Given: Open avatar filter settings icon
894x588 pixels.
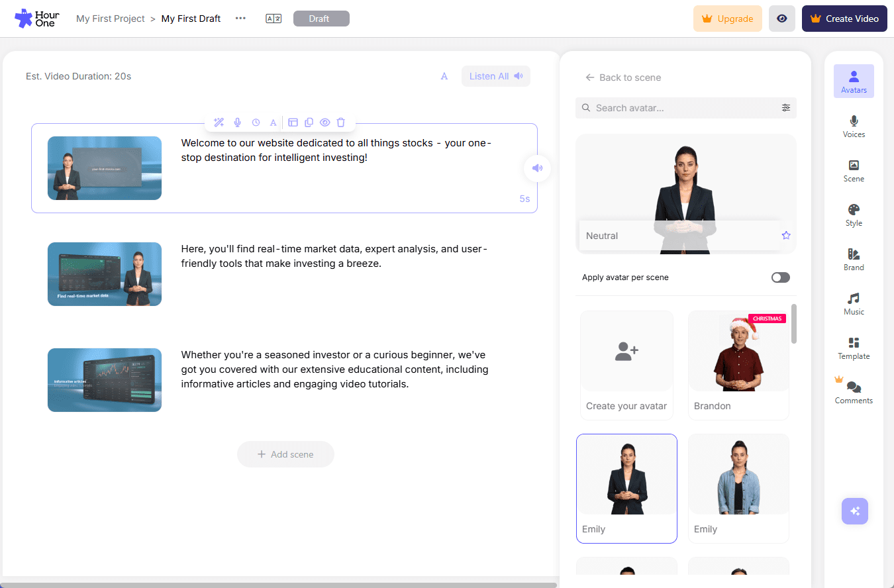Looking at the screenshot, I should (786, 108).
